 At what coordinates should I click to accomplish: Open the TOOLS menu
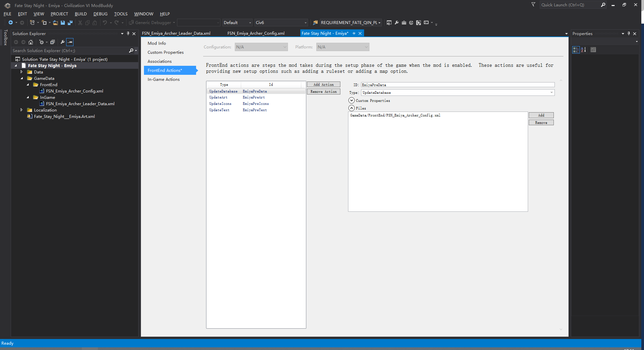[121, 14]
